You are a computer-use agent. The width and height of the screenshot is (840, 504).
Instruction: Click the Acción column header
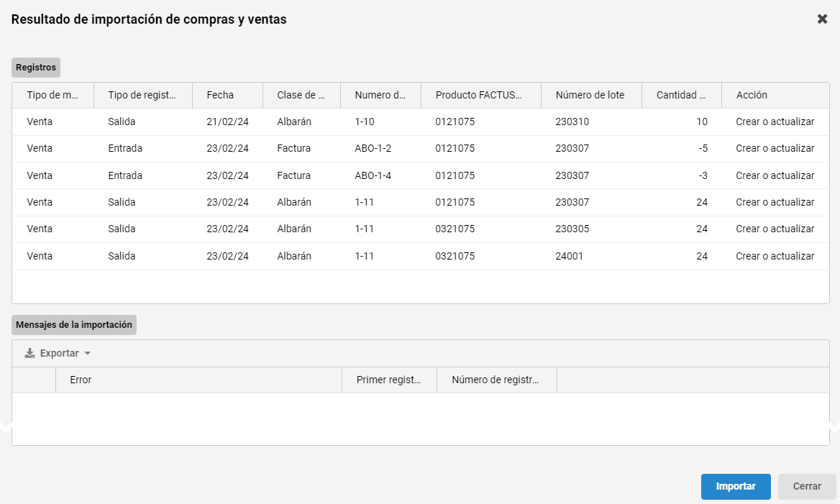(x=775, y=96)
